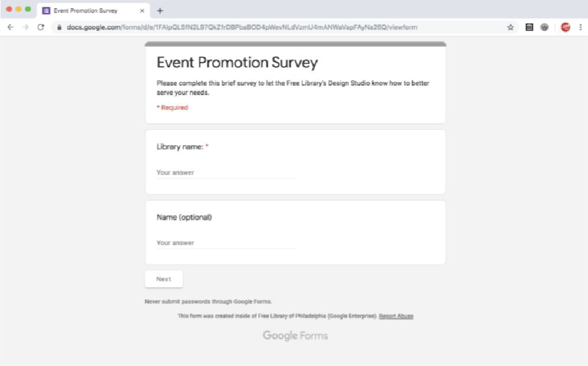Click the URL in the address bar

tap(242, 27)
